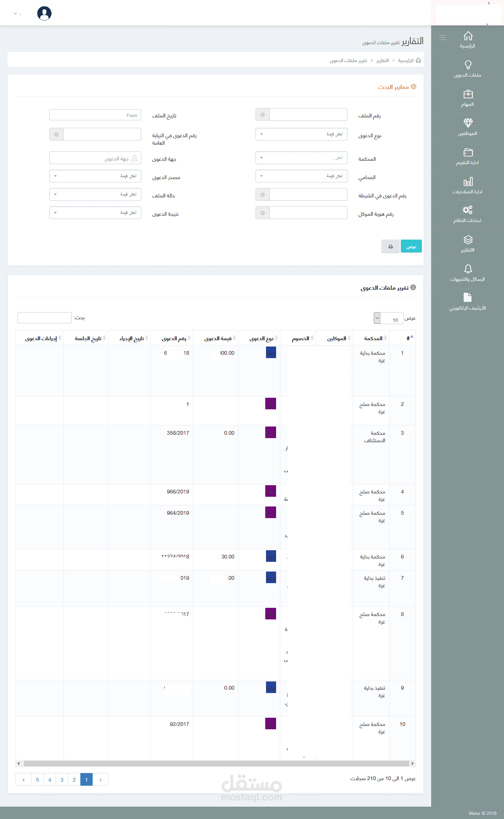The height and width of the screenshot is (819, 504).
Task: Go to page 3 of results
Action: (62, 779)
